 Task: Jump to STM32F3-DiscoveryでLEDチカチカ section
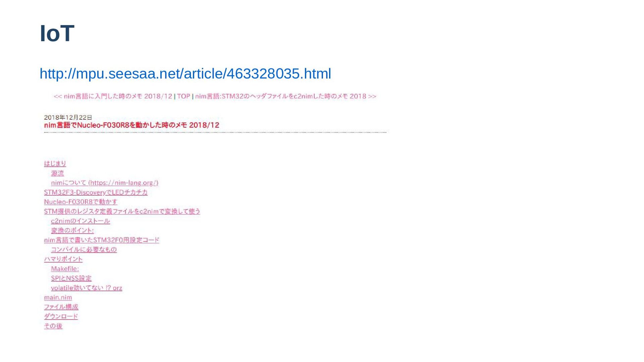96,192
